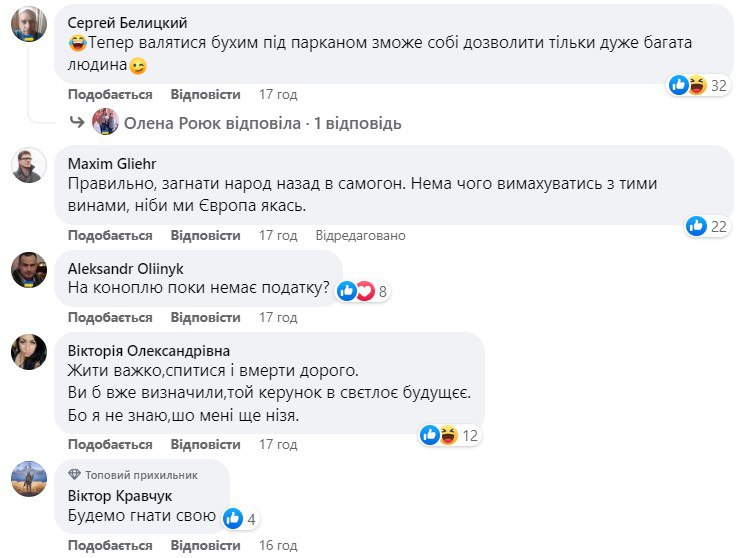The width and height of the screenshot is (745, 558).
Task: Click the Топовий прихильник badge
Action: pos(133,475)
